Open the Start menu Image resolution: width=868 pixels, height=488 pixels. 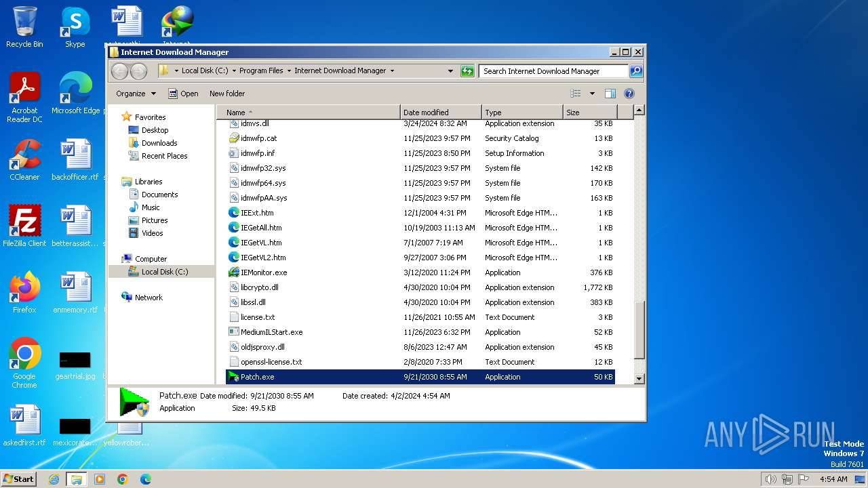coord(18,479)
